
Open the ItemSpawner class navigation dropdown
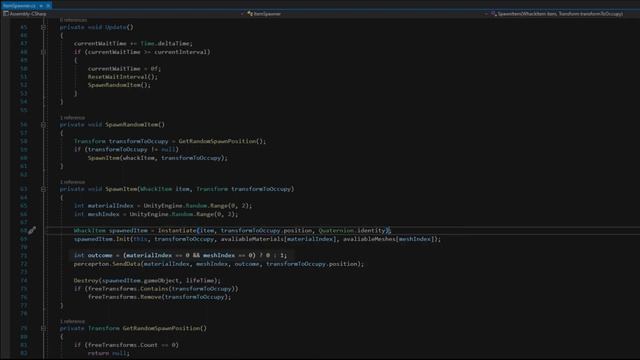366,14
